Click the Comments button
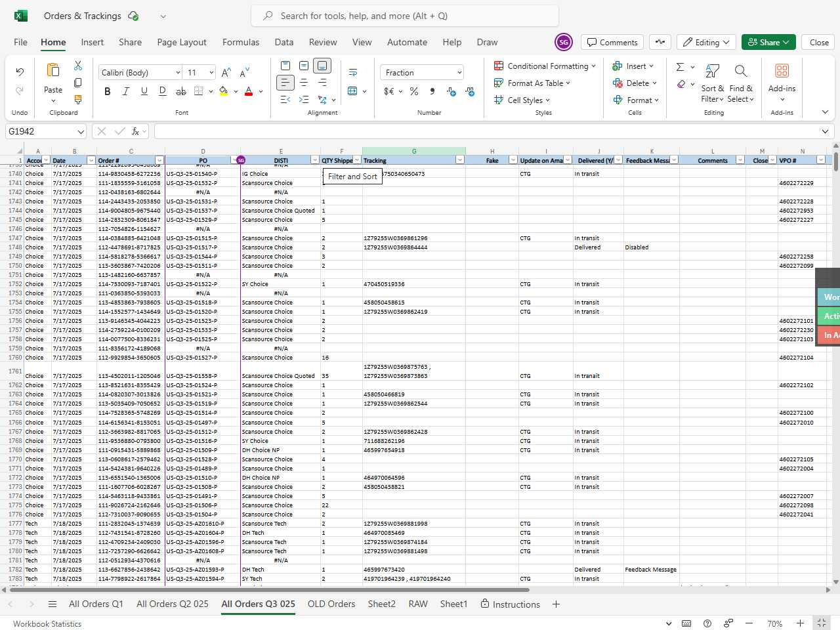Viewport: 840px width, 630px height. tap(612, 42)
